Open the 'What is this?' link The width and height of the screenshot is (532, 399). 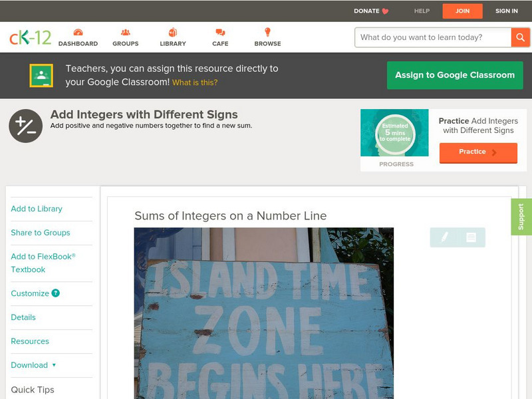(x=195, y=82)
